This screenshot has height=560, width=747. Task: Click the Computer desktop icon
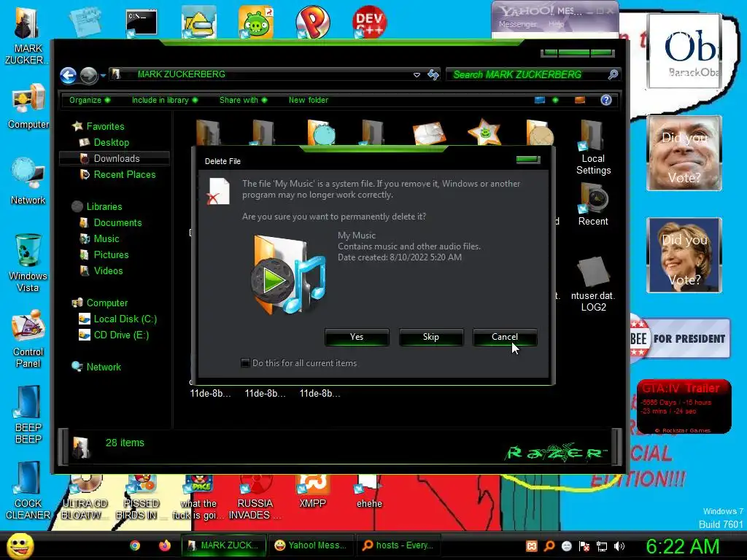pos(28,106)
